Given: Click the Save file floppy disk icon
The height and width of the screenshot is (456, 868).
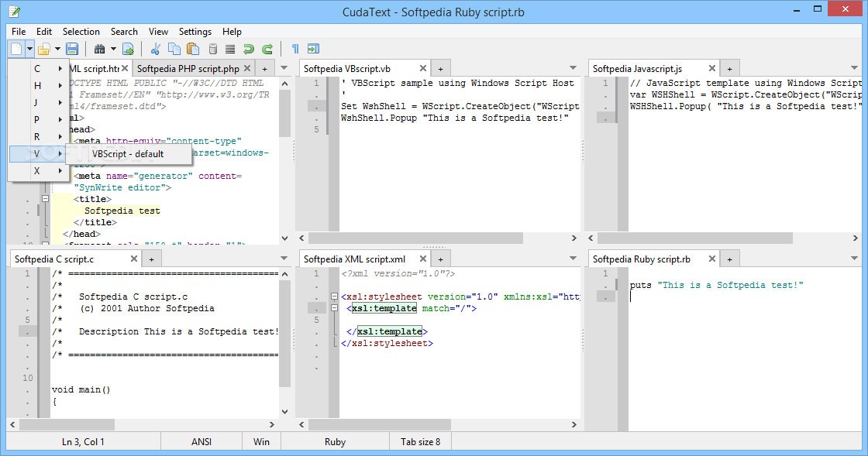Looking at the screenshot, I should [72, 49].
